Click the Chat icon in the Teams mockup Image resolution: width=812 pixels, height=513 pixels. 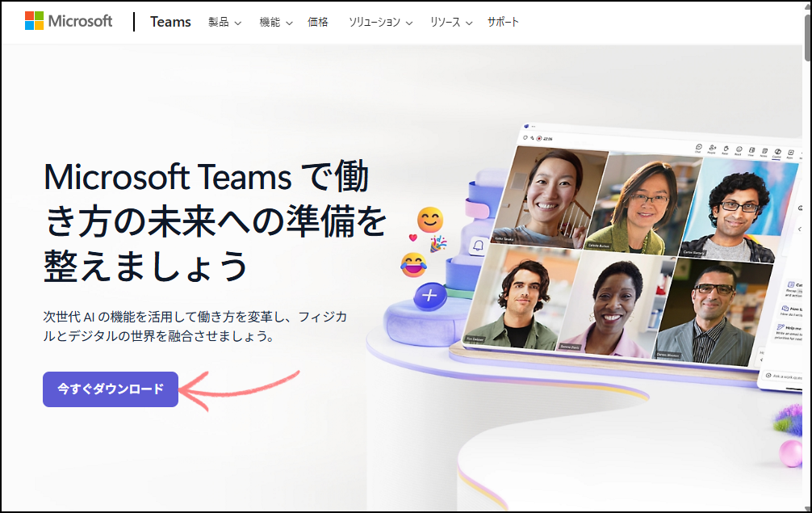tap(698, 148)
